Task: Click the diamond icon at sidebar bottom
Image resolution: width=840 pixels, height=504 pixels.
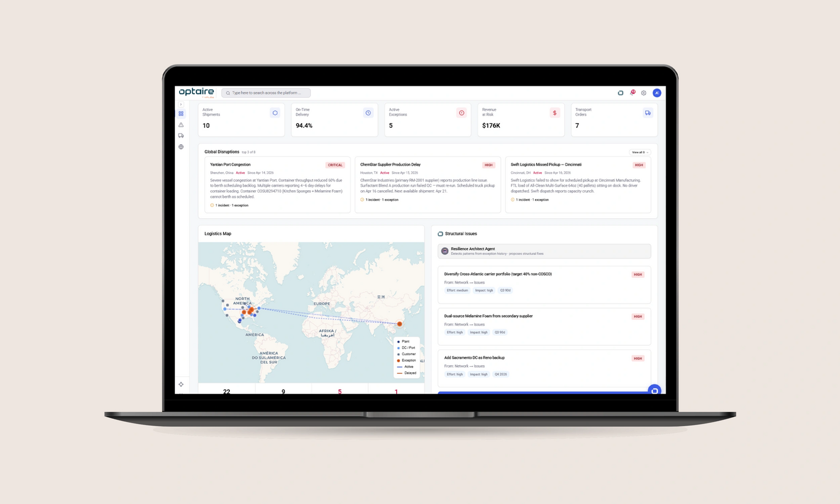Action: coord(181,384)
